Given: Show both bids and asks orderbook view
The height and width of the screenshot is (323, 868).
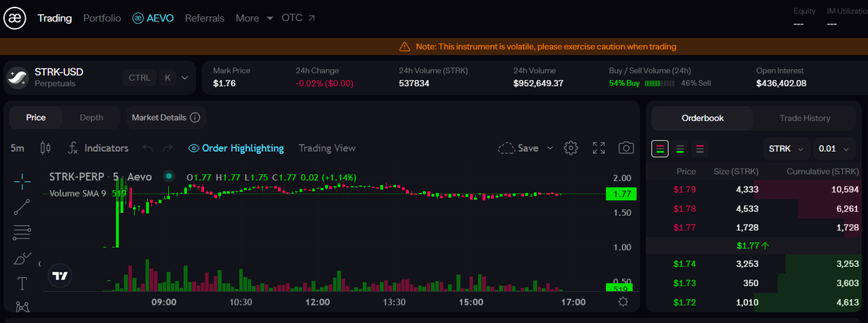Looking at the screenshot, I should pos(660,149).
